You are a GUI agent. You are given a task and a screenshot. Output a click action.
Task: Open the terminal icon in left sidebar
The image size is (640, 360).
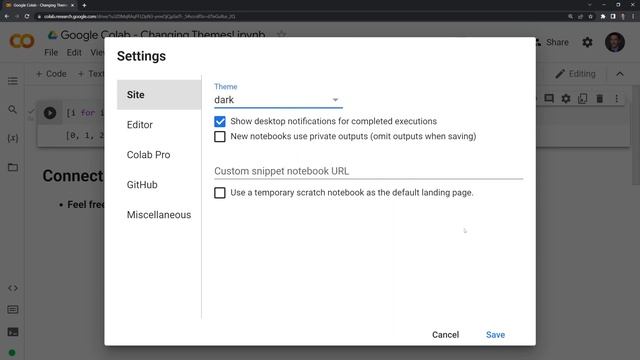pyautogui.click(x=13, y=332)
